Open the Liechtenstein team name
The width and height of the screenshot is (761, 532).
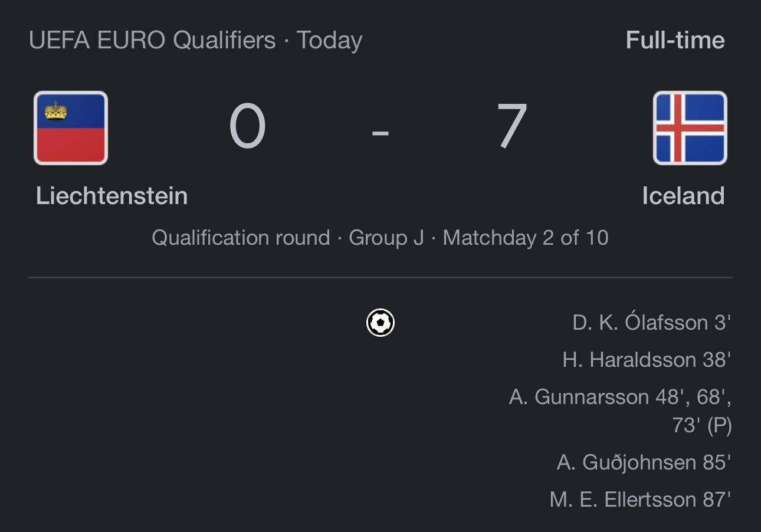[x=111, y=196]
